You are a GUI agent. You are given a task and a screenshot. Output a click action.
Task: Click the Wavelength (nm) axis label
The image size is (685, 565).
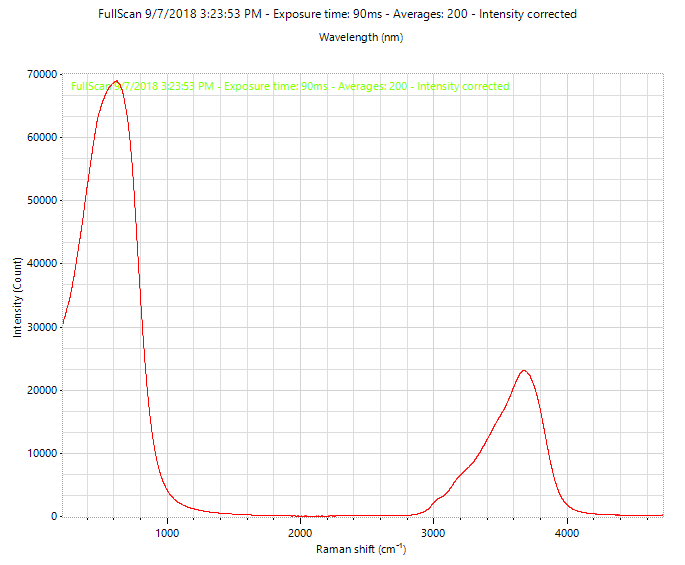361,37
